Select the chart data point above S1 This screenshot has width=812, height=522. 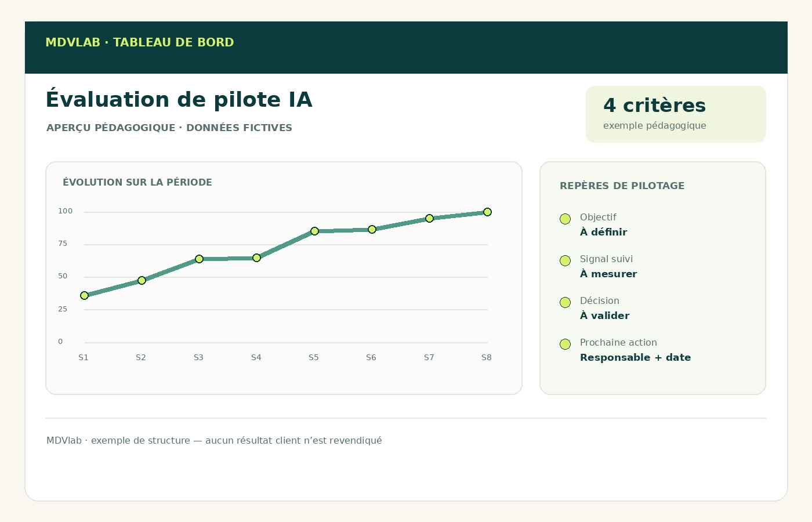(x=84, y=295)
